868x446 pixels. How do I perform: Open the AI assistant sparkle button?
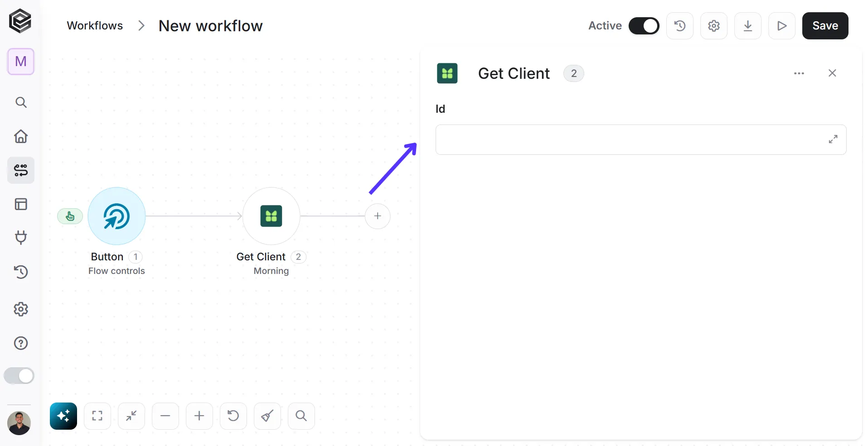click(63, 416)
